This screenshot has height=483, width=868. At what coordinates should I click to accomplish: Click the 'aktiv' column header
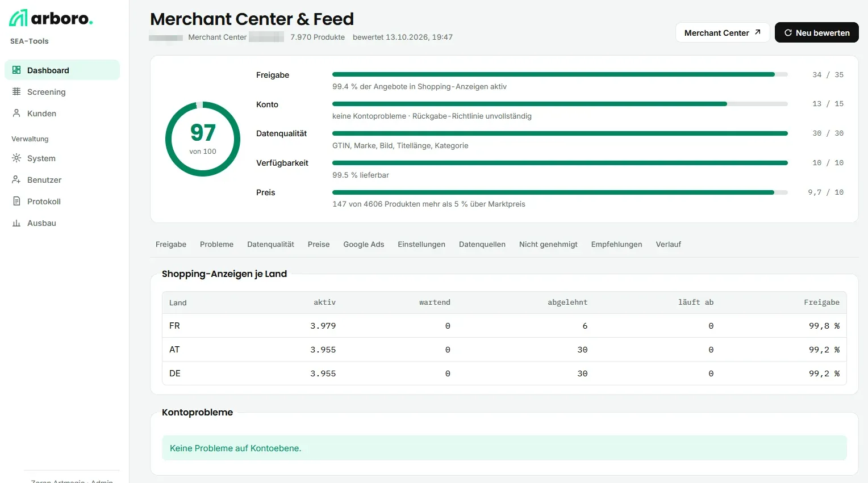click(x=324, y=303)
